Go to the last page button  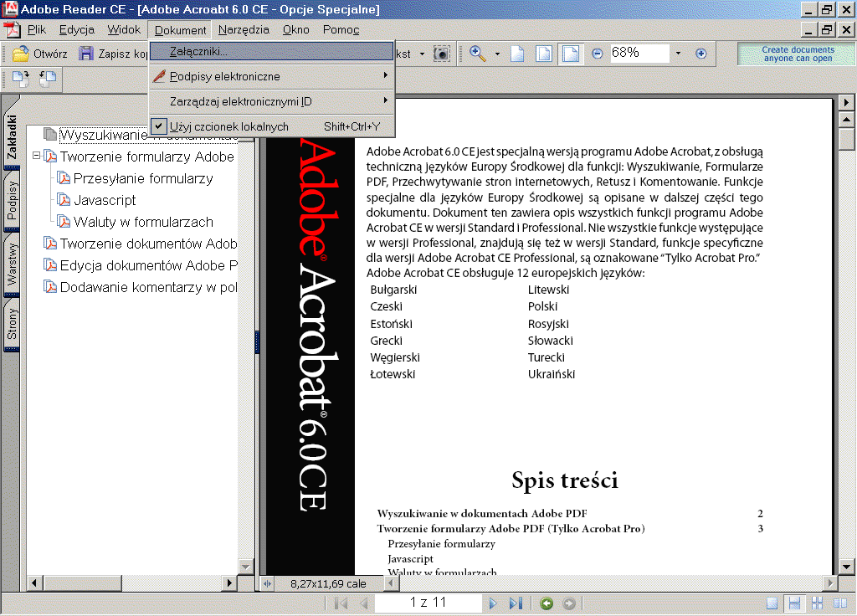516,603
